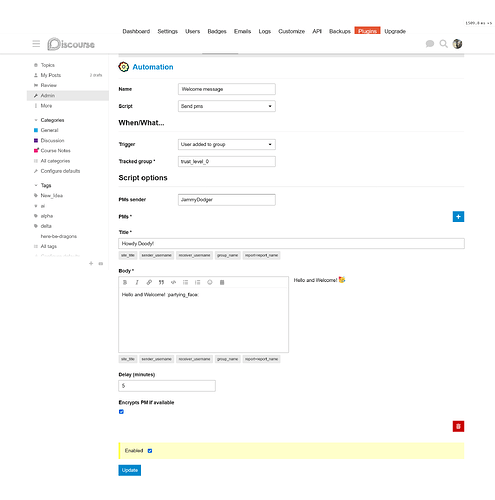
Task: Open the API tab
Action: click(317, 31)
